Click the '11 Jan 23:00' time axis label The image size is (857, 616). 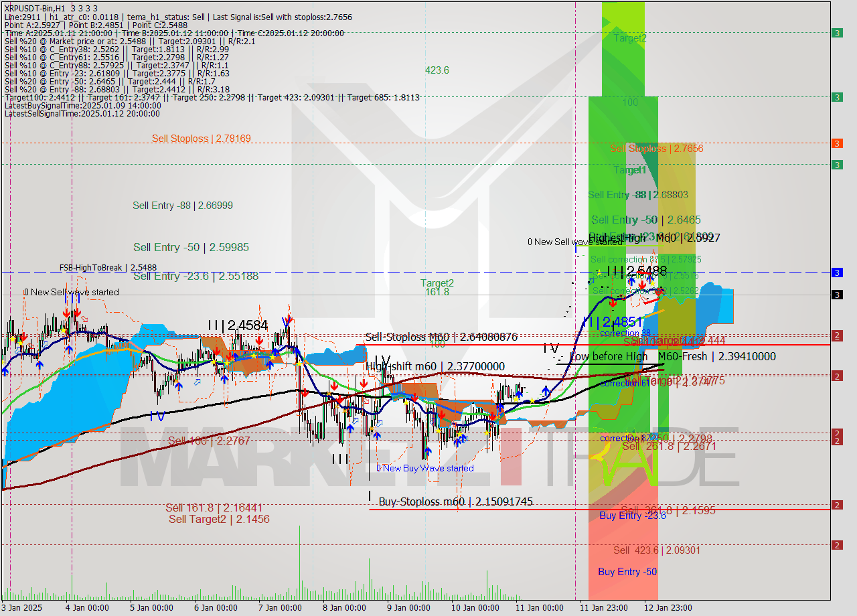[604, 607]
